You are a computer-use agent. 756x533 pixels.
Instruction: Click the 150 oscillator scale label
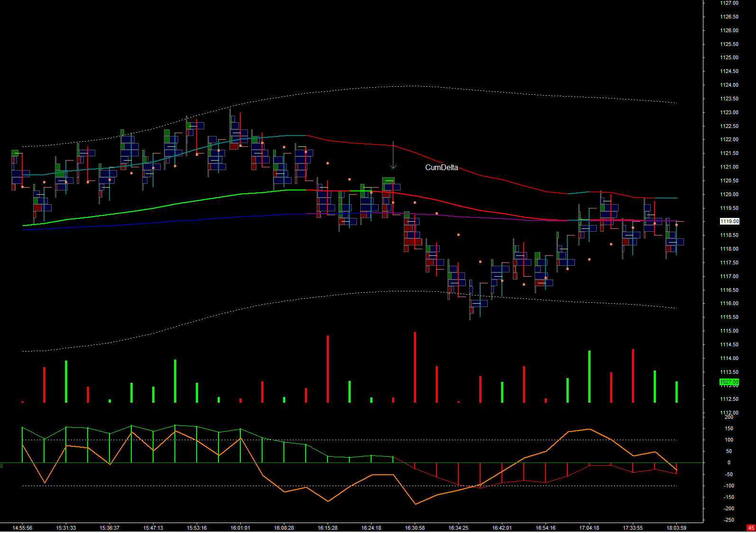729,428
